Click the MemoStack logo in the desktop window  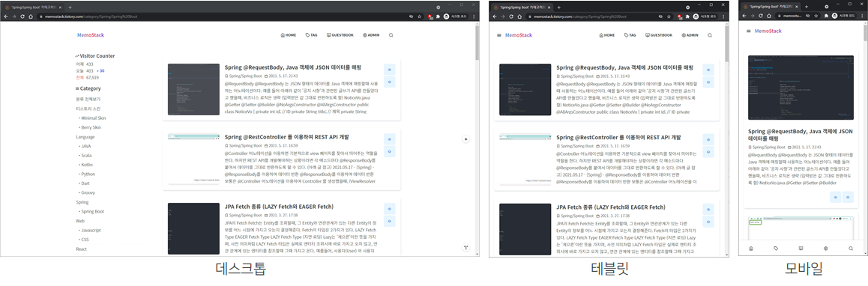(91, 35)
